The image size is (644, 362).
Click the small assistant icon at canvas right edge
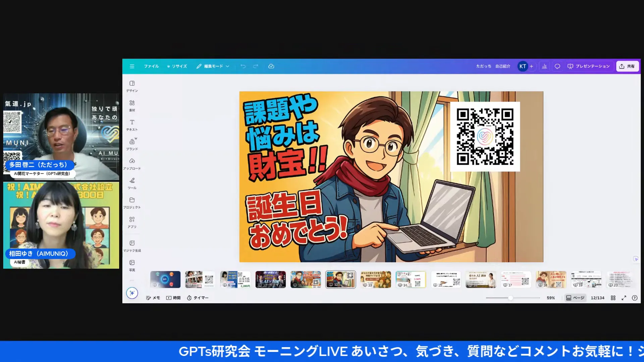pyautogui.click(x=636, y=259)
